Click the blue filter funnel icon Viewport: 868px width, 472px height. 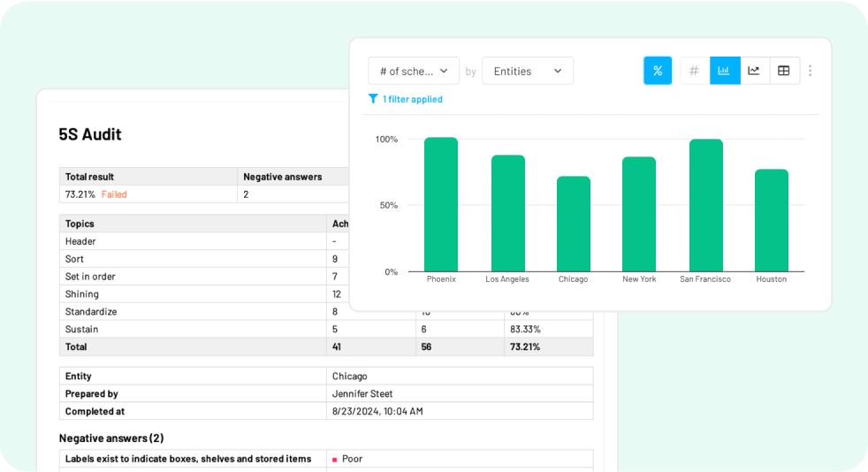[373, 99]
